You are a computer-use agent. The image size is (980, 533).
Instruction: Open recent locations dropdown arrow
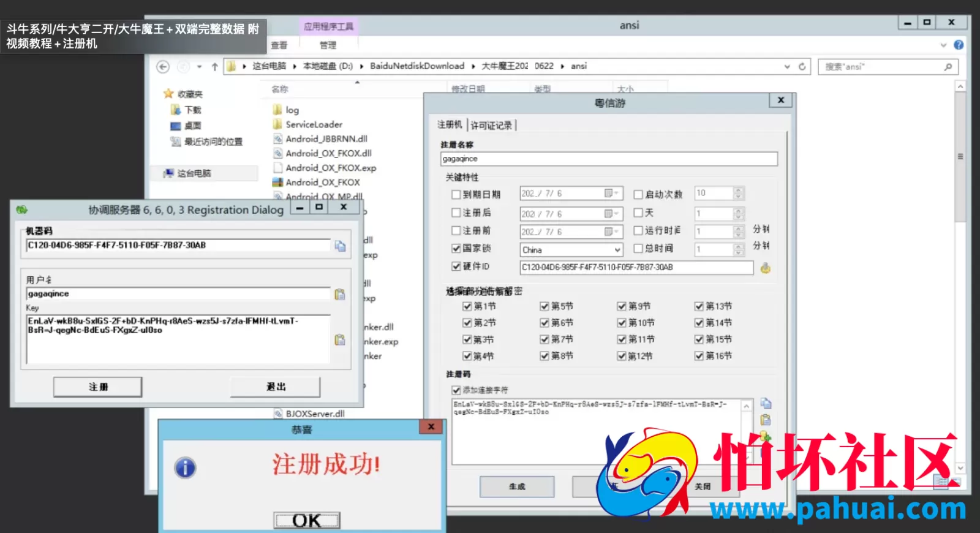(200, 67)
